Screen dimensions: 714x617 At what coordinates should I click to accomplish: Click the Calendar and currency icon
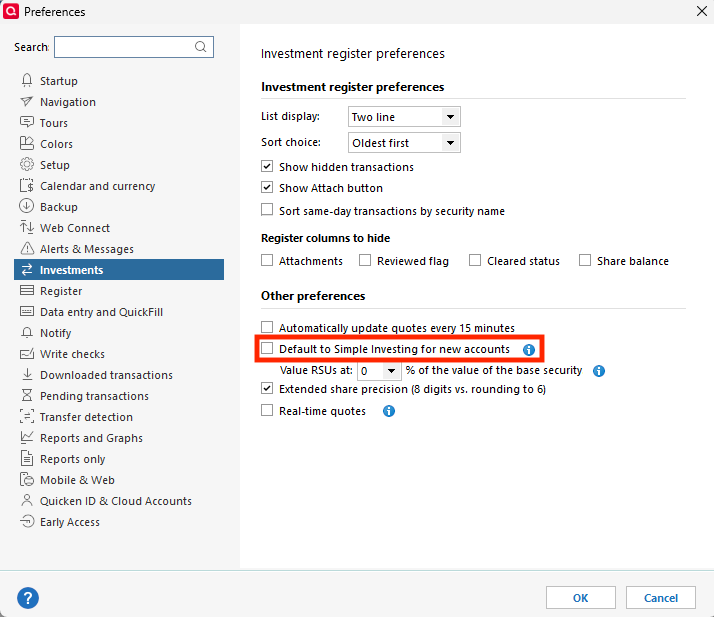27,185
